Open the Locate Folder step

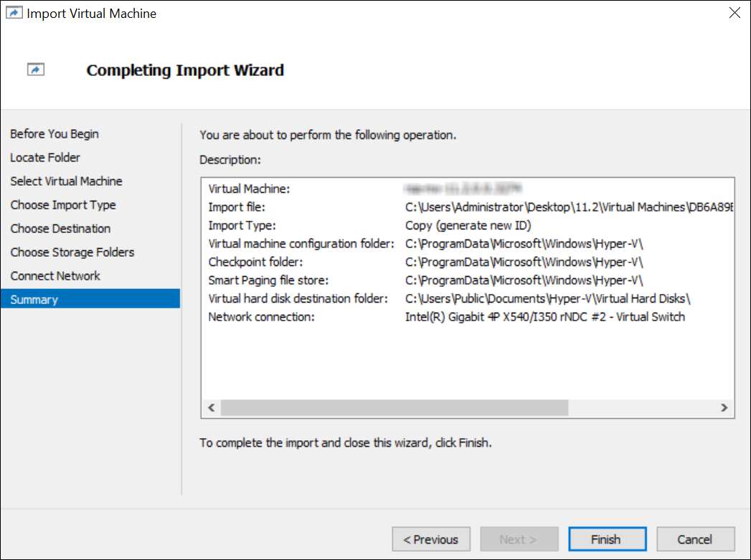click(45, 158)
